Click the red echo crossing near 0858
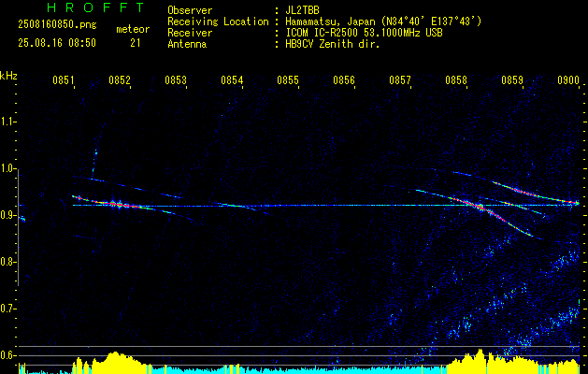The image size is (588, 374). coord(480,207)
